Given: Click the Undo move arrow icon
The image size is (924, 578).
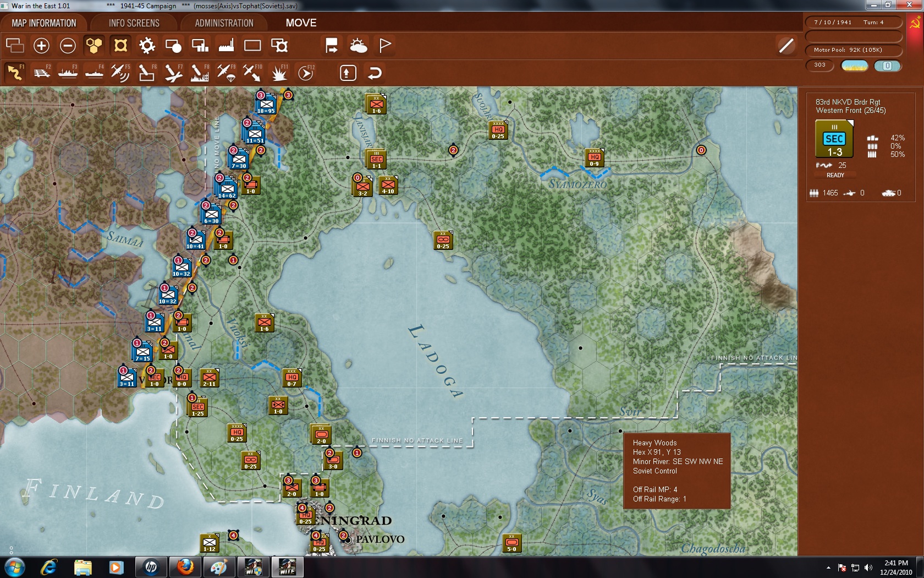Looking at the screenshot, I should point(375,73).
